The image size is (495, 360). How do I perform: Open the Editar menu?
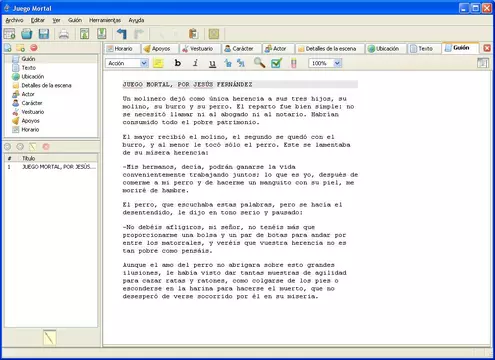point(38,20)
